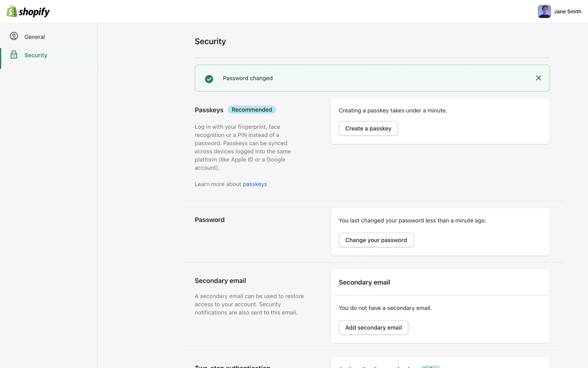Click the Password section heading

tap(209, 220)
